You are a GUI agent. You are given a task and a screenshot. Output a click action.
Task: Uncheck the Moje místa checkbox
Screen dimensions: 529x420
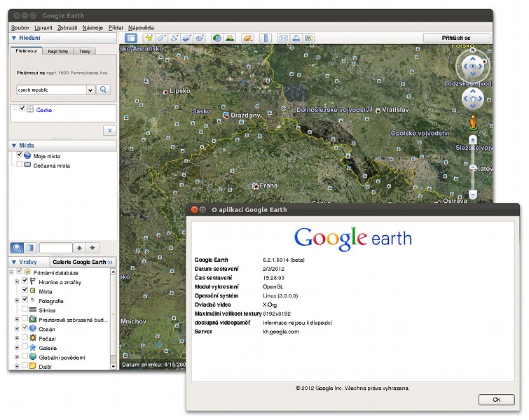click(20, 155)
